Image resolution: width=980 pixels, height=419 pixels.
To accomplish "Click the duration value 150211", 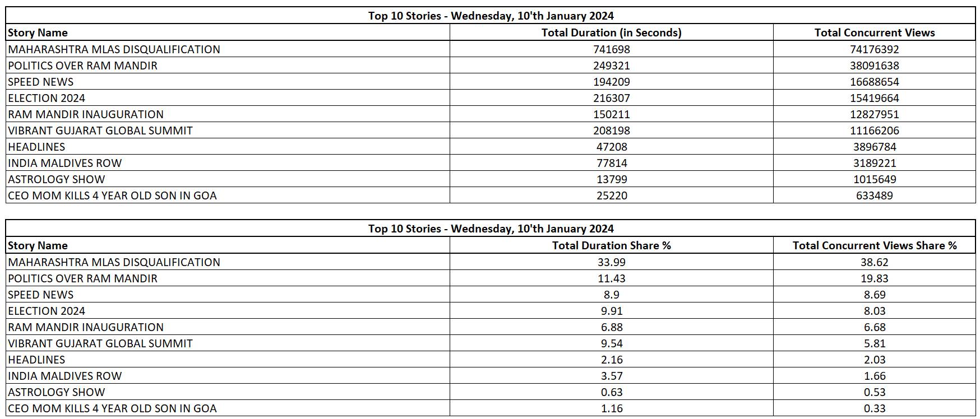I will click(x=611, y=114).
